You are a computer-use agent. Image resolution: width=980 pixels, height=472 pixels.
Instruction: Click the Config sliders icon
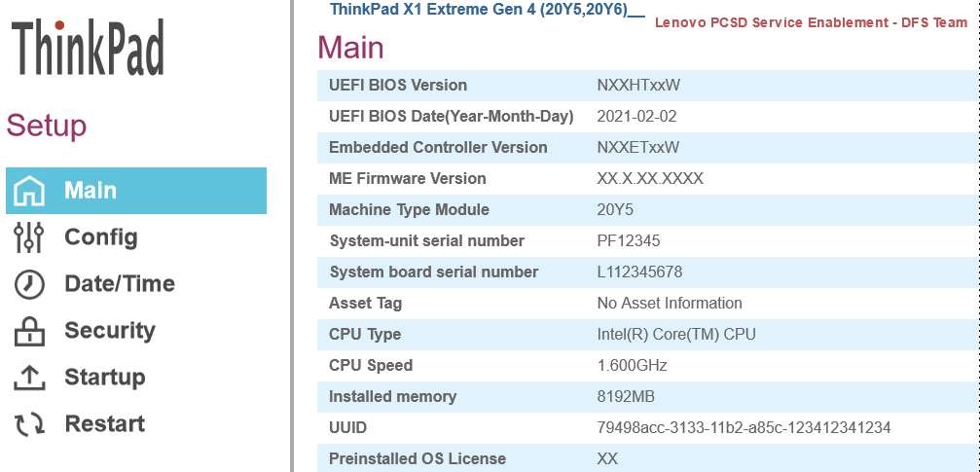[29, 237]
